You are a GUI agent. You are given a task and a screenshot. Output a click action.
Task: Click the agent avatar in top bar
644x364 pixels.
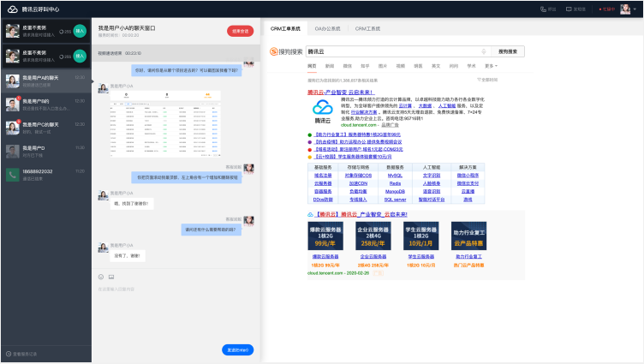pos(625,9)
